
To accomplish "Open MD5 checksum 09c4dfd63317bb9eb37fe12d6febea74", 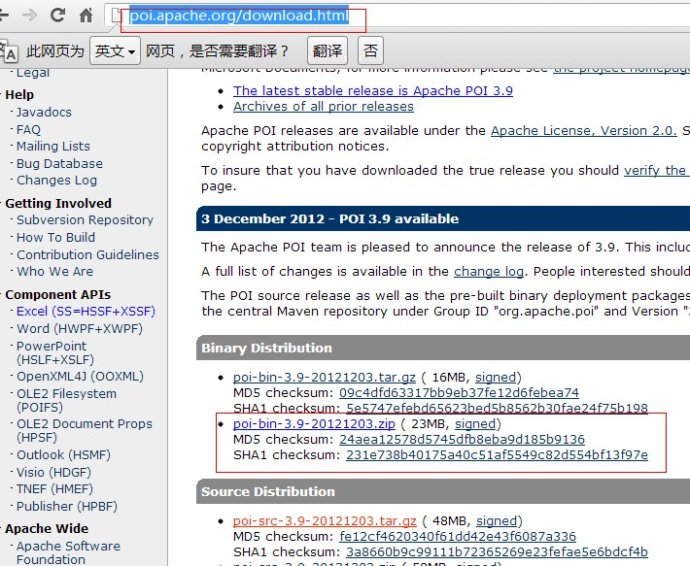I will [459, 393].
